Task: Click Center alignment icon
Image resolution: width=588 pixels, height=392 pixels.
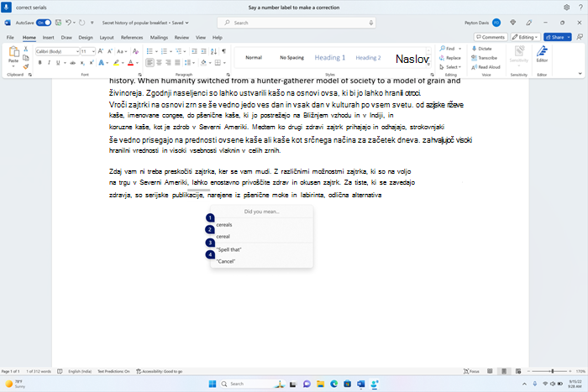Action: click(x=159, y=63)
